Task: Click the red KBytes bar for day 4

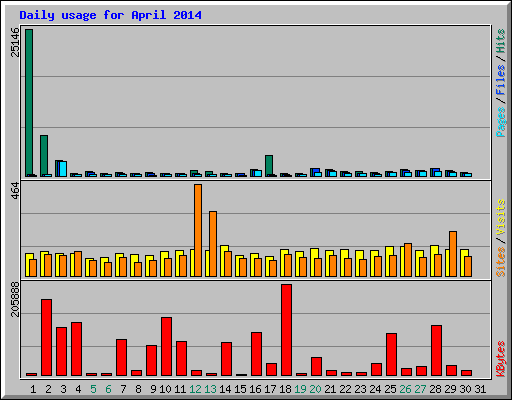Action: 76,349
